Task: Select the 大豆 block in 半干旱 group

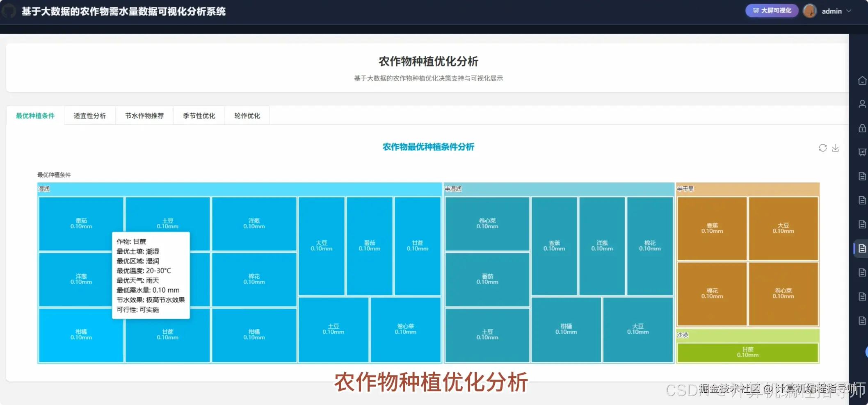Action: coord(783,228)
